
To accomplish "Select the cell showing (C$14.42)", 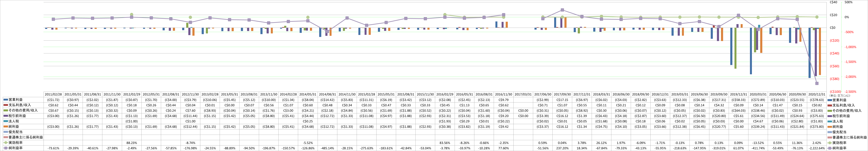I will pos(327,100).
